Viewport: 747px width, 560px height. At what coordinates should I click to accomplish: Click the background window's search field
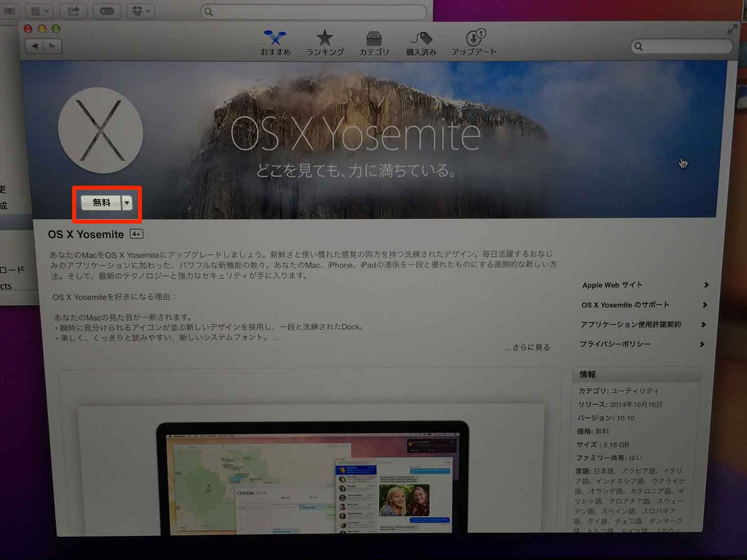click(314, 12)
